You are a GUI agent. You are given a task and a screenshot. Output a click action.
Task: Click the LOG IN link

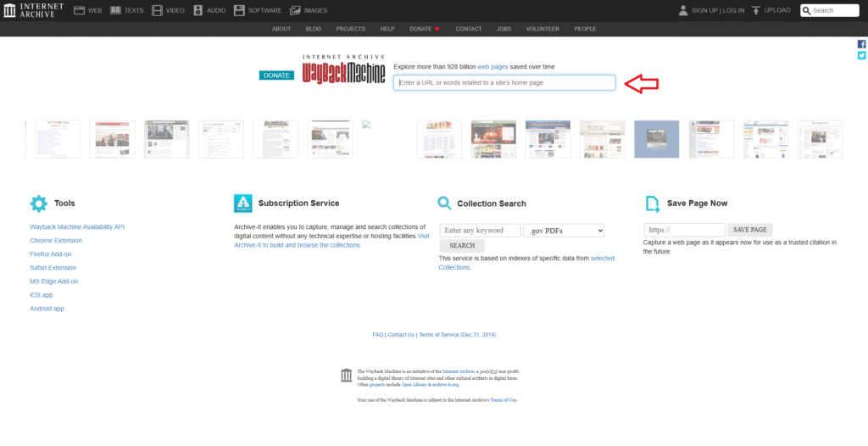pyautogui.click(x=733, y=10)
